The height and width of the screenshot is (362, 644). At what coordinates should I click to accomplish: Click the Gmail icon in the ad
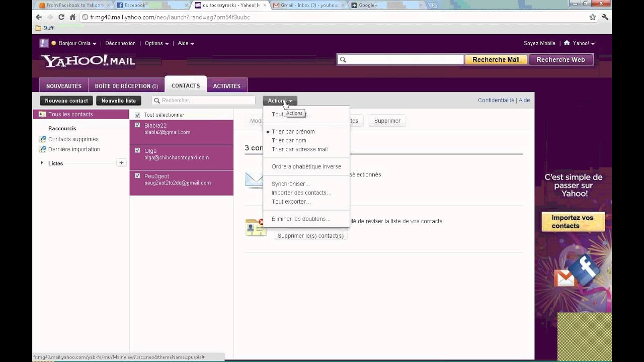[566, 278]
